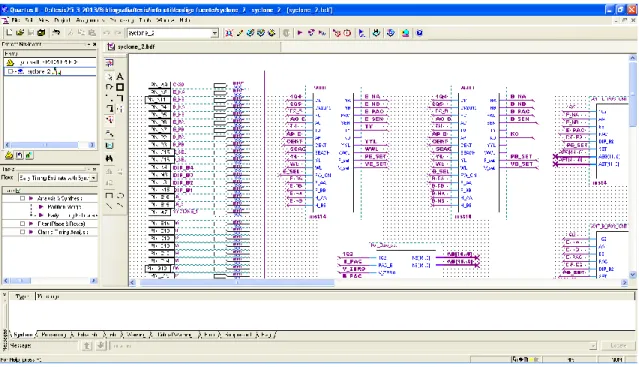Click the Locate button
The width and height of the screenshot is (639, 367).
coord(618,345)
